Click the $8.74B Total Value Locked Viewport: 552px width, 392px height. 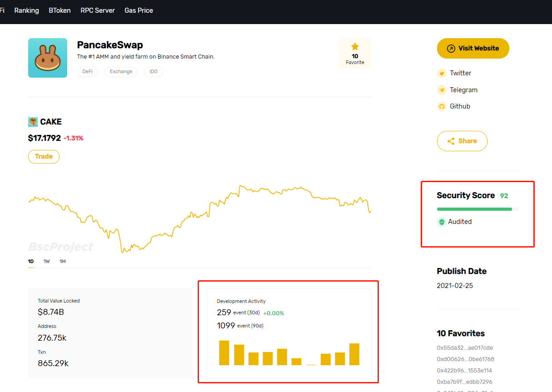tap(51, 312)
